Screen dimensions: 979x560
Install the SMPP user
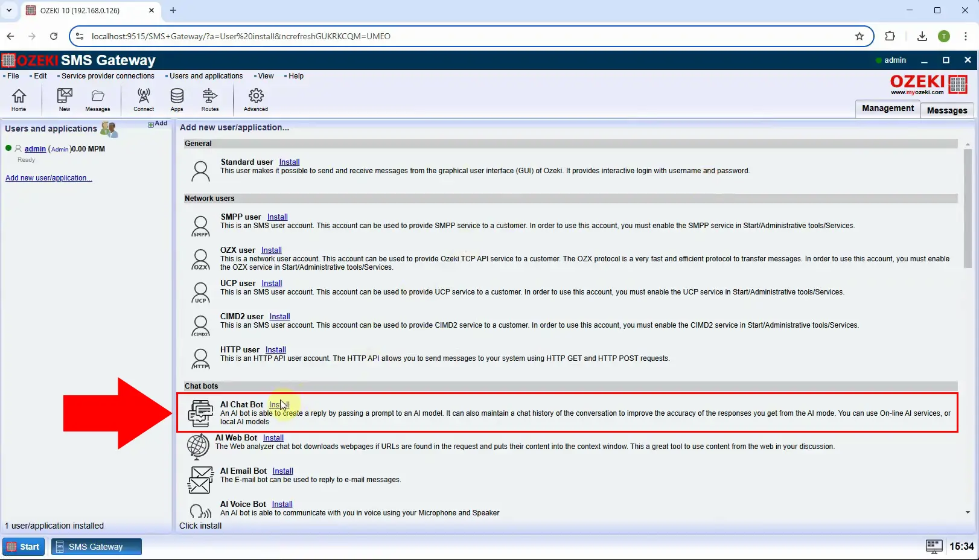point(277,217)
